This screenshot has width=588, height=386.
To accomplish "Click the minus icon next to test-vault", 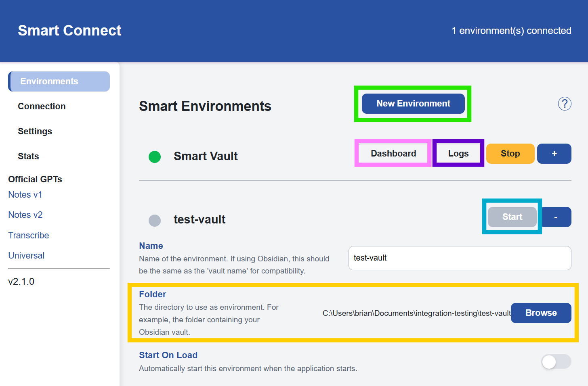I will pos(556,217).
